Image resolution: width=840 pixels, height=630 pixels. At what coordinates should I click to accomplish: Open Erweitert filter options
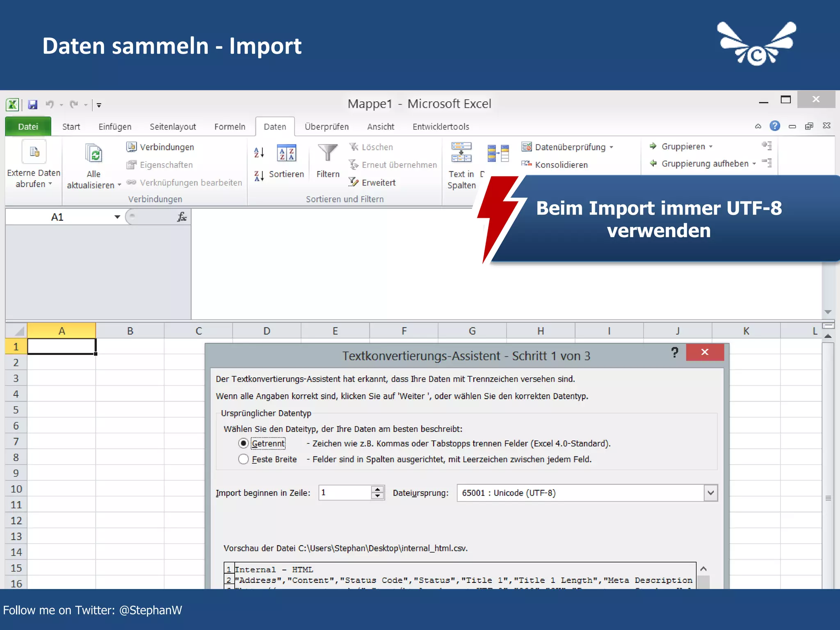pos(372,183)
